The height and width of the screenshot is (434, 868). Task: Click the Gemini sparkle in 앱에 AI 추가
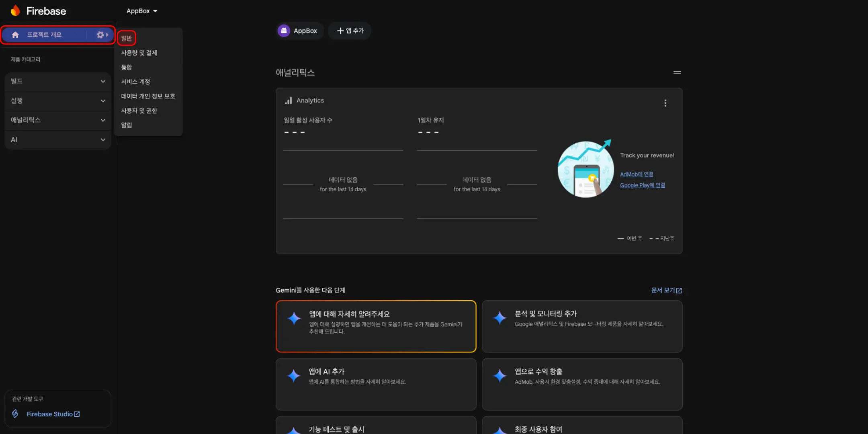click(x=294, y=376)
